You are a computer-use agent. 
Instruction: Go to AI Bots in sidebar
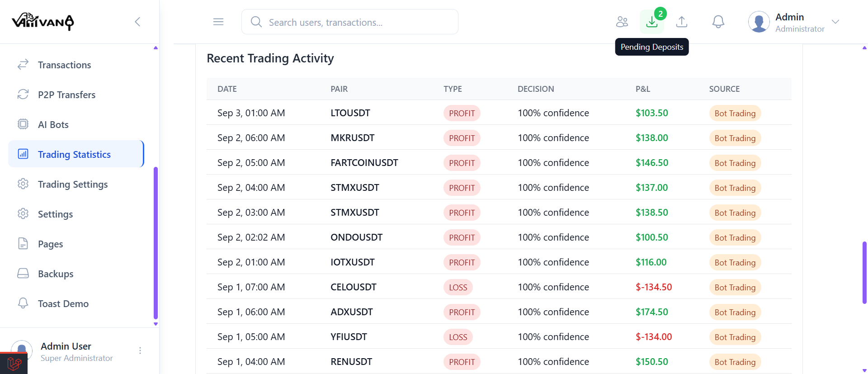(53, 125)
